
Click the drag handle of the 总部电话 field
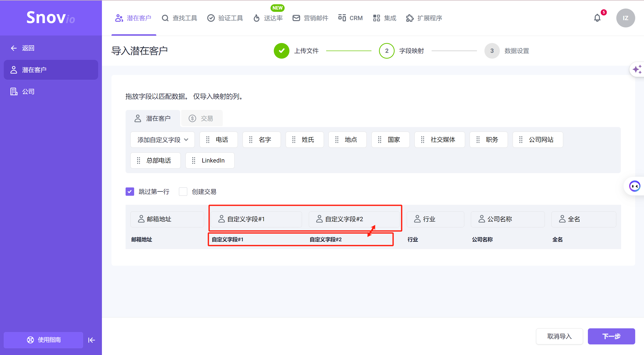click(139, 161)
